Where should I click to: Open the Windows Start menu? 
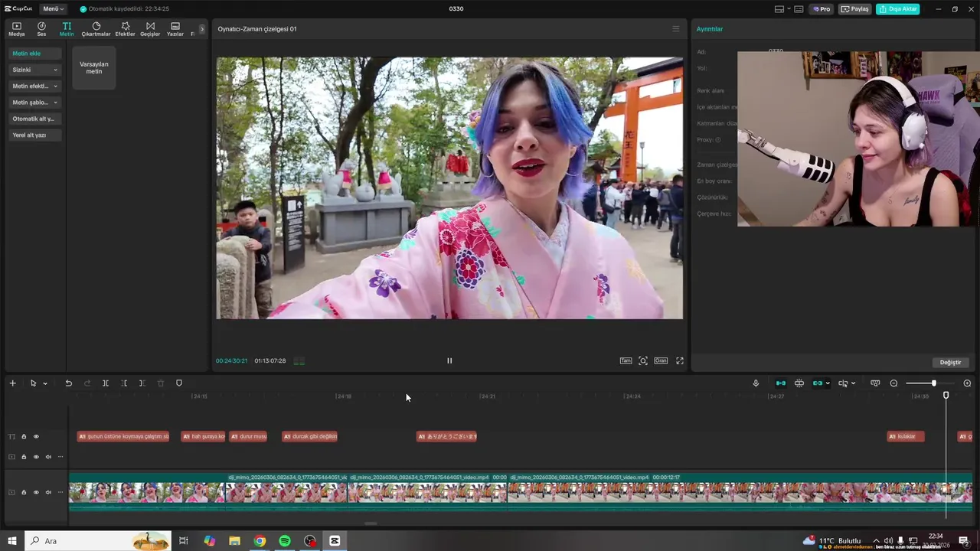click(x=12, y=541)
